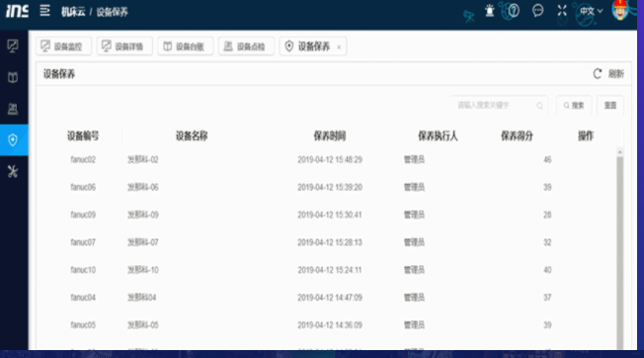Open monitor icon in left sidebar
Viewport: 644px width, 358px height.
(13, 45)
